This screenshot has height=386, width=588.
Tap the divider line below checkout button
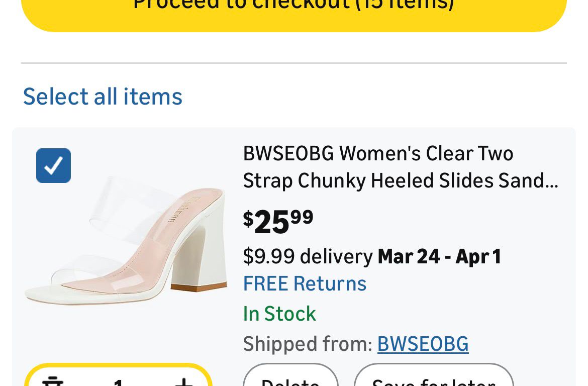(293, 63)
